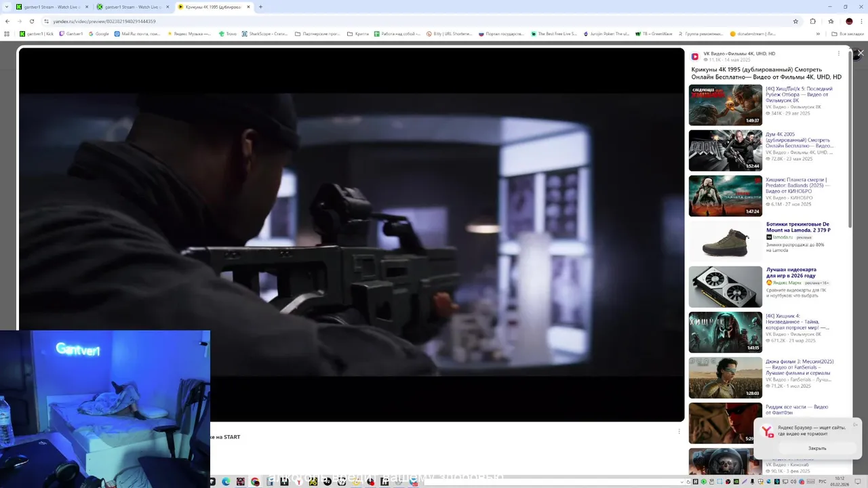This screenshot has width=868, height=488.
Task: Open the Хищник 4 Неизведанное thumbnail
Action: click(x=726, y=332)
